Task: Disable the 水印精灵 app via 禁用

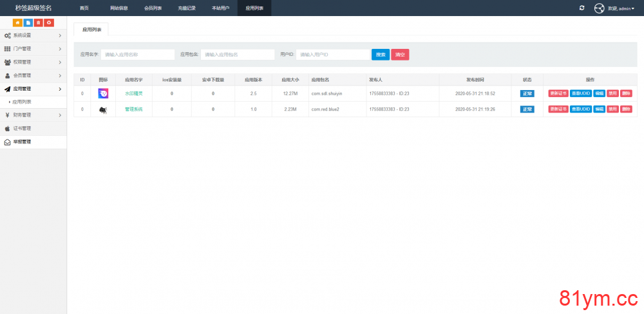Action: pos(612,93)
